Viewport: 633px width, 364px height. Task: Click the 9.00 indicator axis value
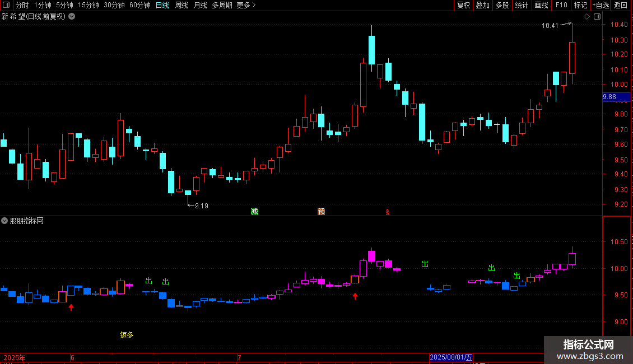pyautogui.click(x=621, y=321)
